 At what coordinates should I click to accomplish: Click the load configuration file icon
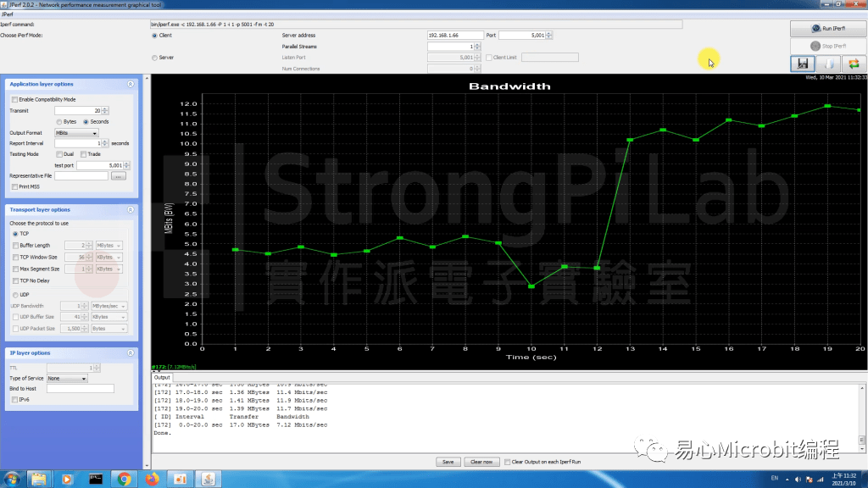click(829, 64)
